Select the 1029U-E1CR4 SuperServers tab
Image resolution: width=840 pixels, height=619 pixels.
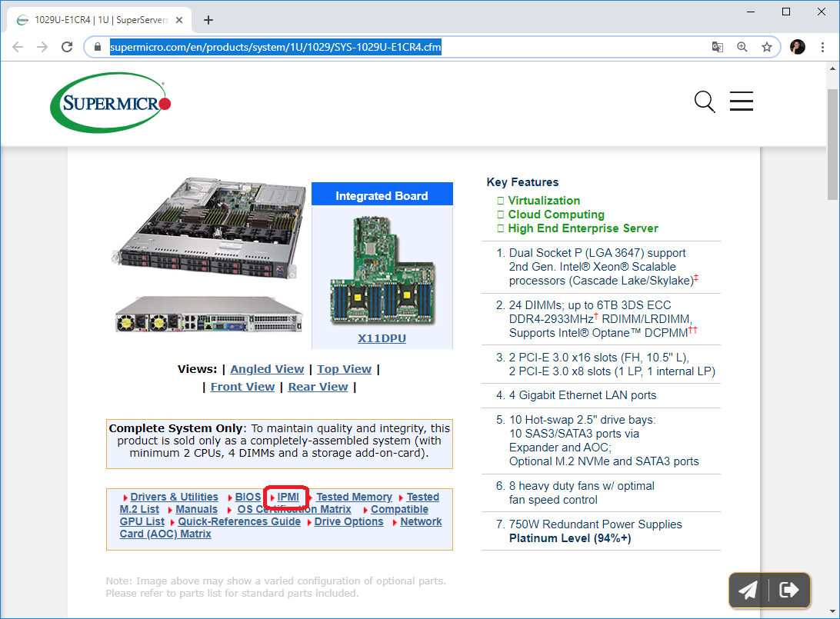(x=100, y=20)
